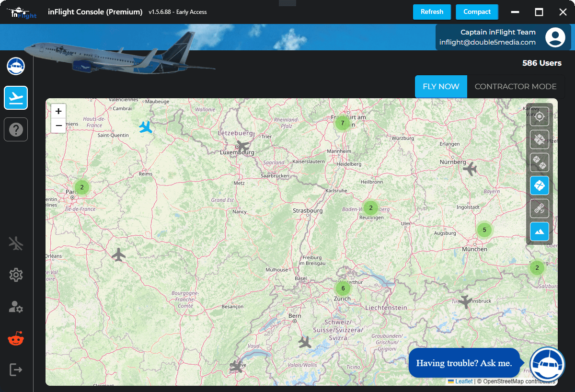Select the gray aircraft near Orléans
Image resolution: width=575 pixels, height=392 pixels.
tap(118, 254)
